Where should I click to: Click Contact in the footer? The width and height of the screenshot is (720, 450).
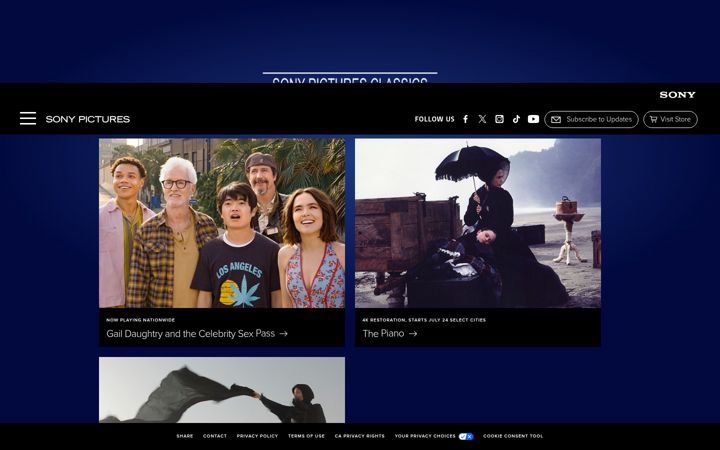tap(215, 436)
